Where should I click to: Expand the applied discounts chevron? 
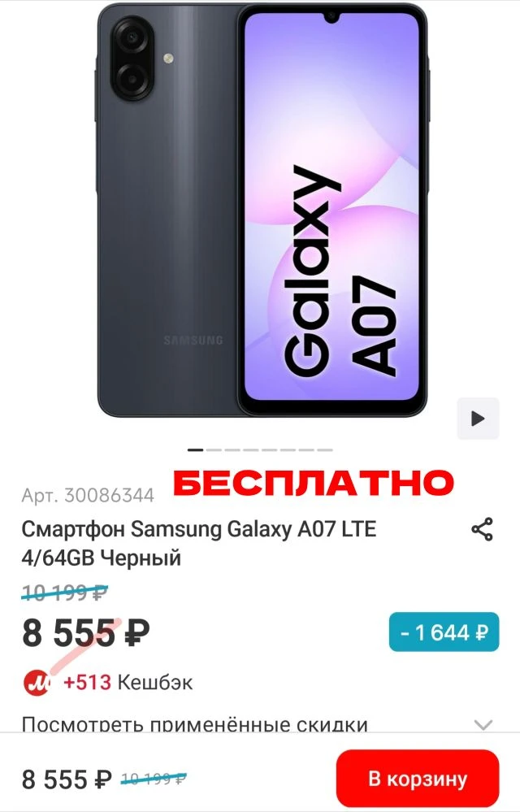tap(483, 724)
